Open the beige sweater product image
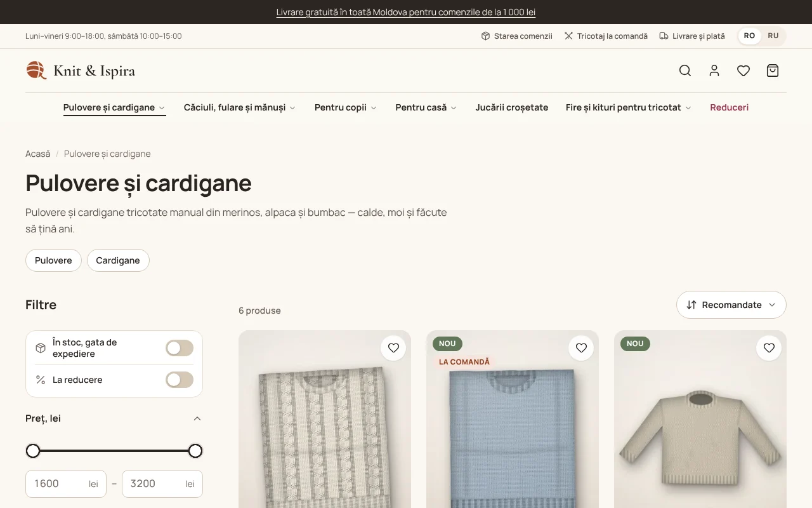 [700, 419]
